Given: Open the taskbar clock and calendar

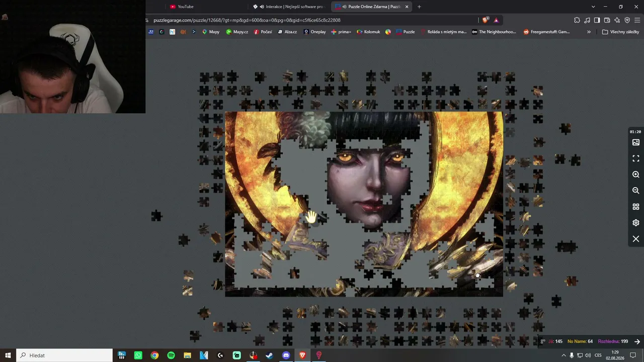Looking at the screenshot, I should pyautogui.click(x=615, y=355).
